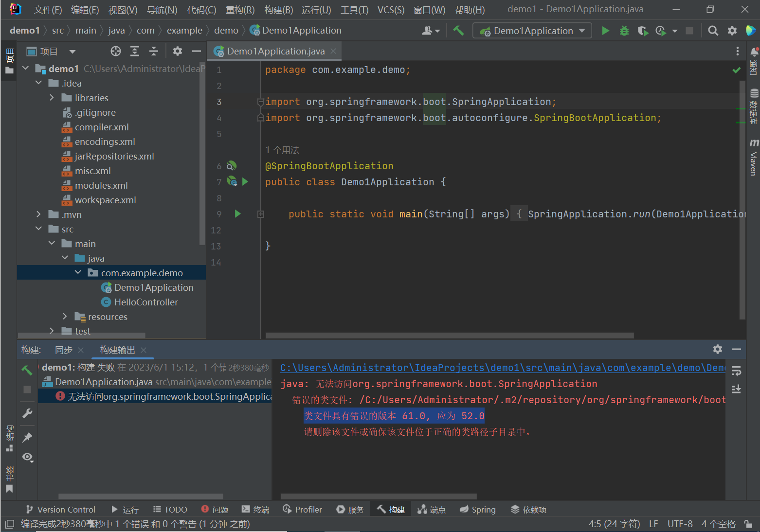Click the locate-file crosshair icon in project panel
Viewport: 760px width, 532px height.
pyautogui.click(x=115, y=51)
